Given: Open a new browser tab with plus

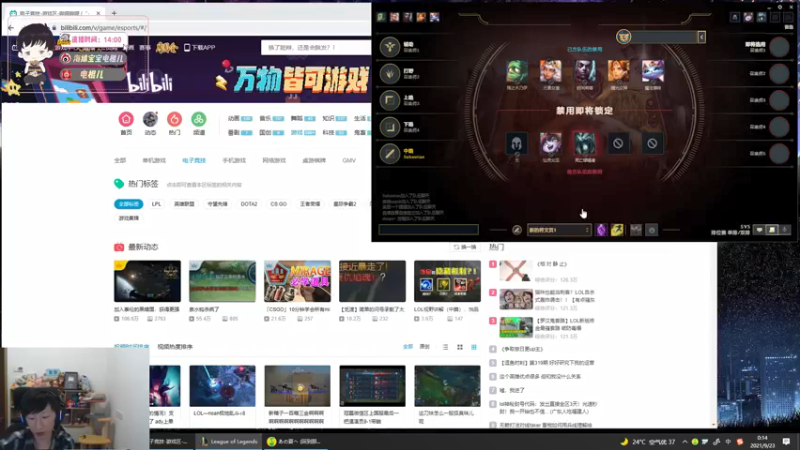Looking at the screenshot, I should tap(114, 13).
